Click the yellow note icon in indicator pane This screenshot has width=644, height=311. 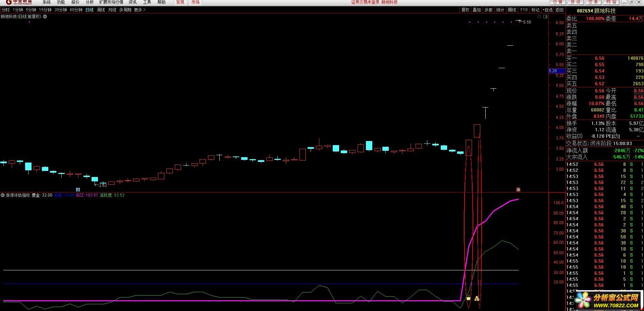point(469,298)
